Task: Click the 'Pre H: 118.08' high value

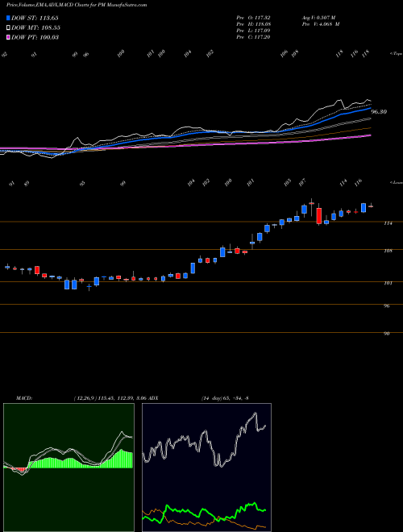Action: click(253, 24)
